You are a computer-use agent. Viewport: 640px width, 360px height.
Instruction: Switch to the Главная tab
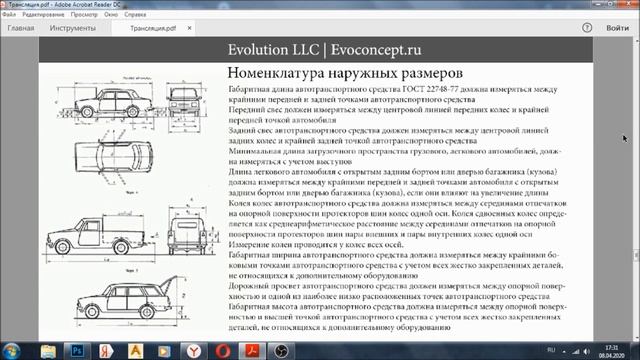point(21,28)
